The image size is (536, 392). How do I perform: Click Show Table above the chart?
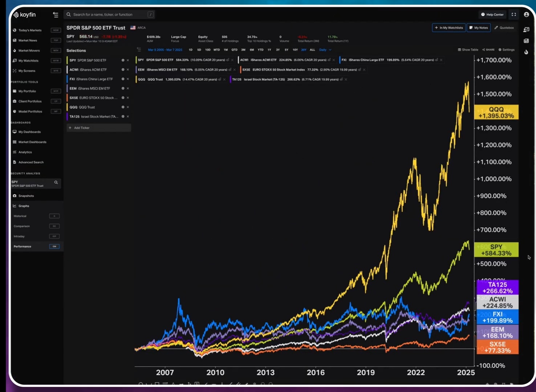tap(468, 50)
